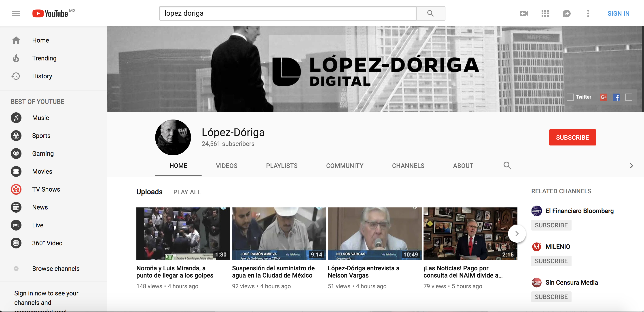
Task: Switch to the VIDEOS tab
Action: tap(227, 165)
